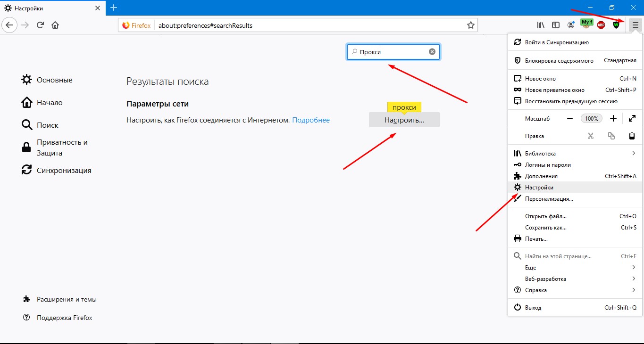Open the Firefox hamburger menu

coord(635,25)
